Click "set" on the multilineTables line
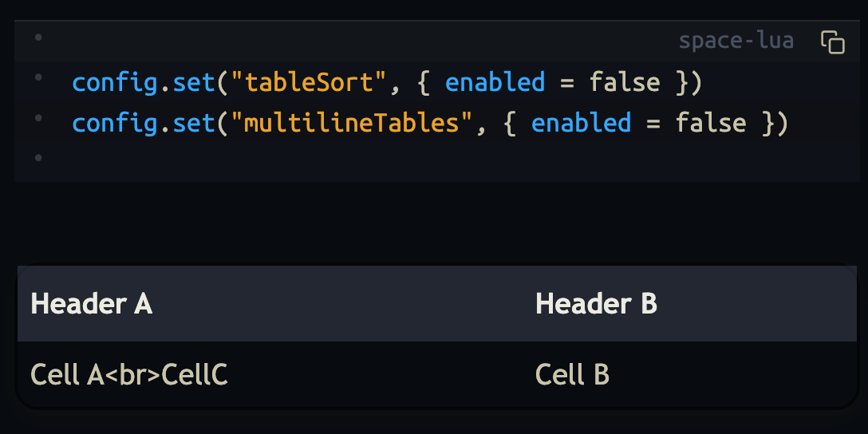Screen dimensions: 868x434 coord(186,123)
